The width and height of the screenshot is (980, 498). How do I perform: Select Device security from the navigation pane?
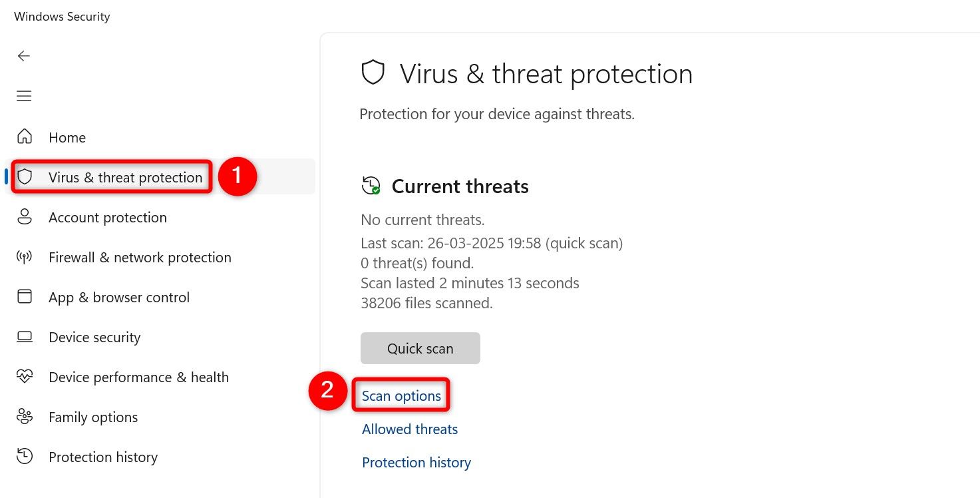click(x=94, y=337)
